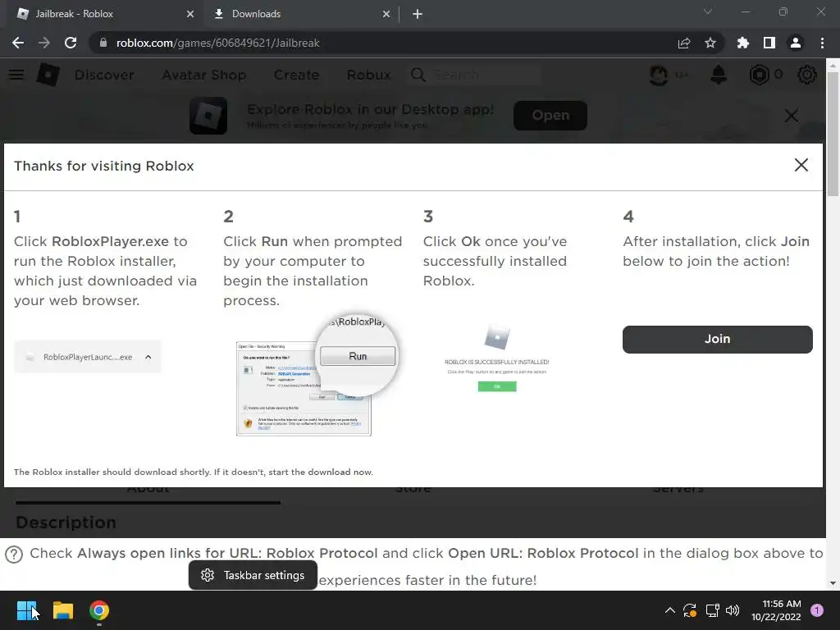Screen dimensions: 840x630
Task: Click the address bar URL
Action: tap(217, 43)
